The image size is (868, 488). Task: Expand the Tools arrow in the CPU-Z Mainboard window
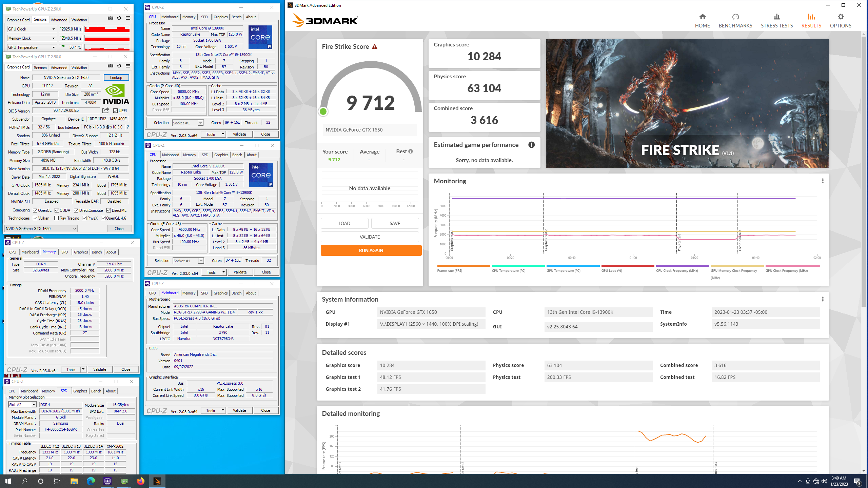pyautogui.click(x=223, y=410)
